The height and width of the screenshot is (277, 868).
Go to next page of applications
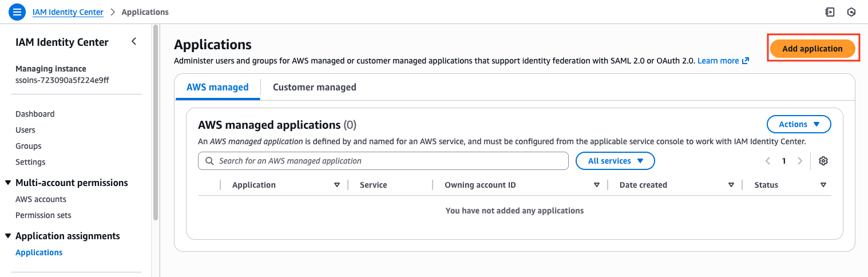[800, 161]
